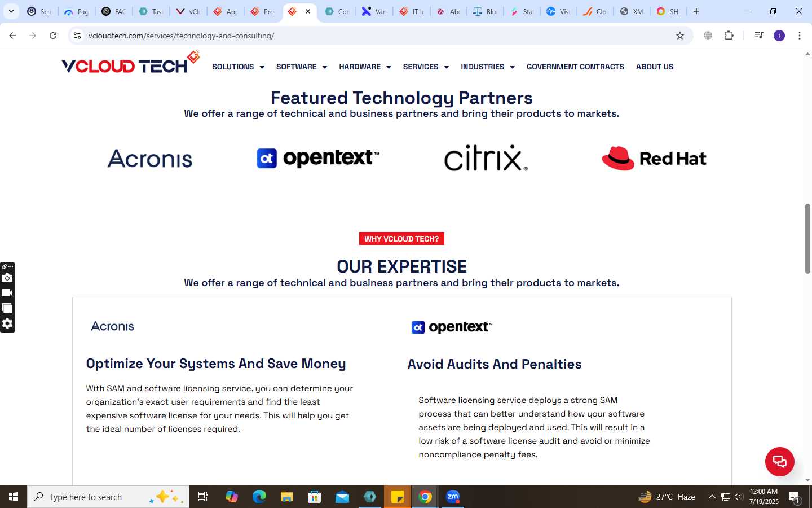Click the 'Featured Technology Partners' heading
This screenshot has width=812, height=508.
tap(401, 98)
